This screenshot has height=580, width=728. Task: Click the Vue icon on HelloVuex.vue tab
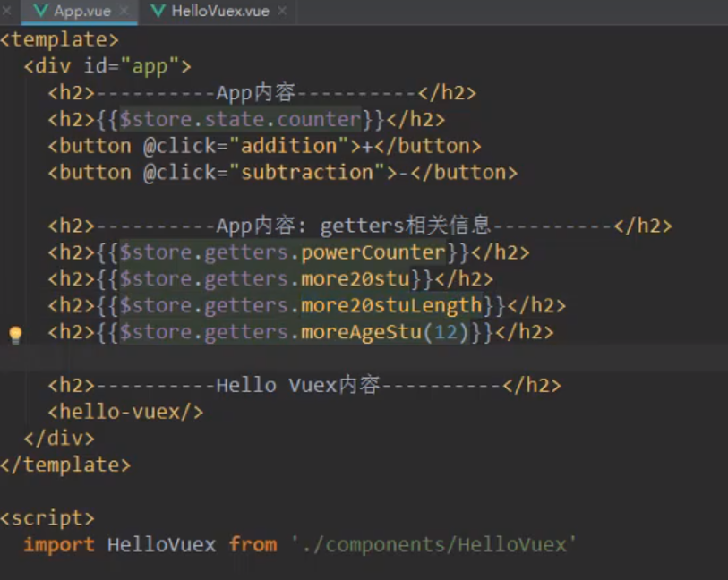[158, 11]
